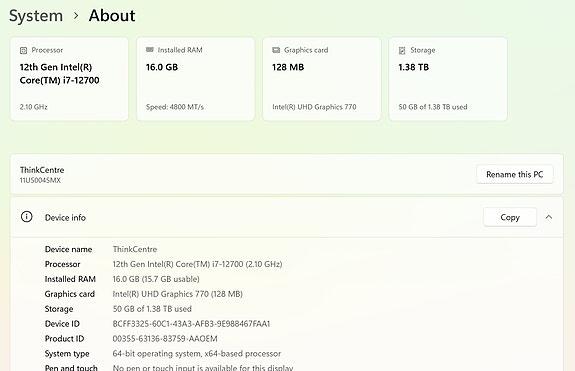Copy device info with the Copy button

click(510, 217)
